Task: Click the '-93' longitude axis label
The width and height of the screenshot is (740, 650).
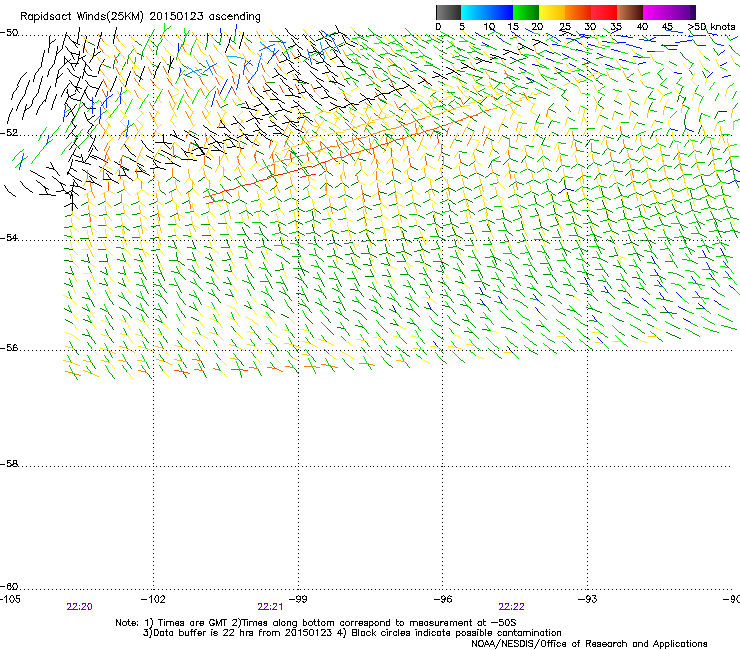Action: click(x=587, y=599)
